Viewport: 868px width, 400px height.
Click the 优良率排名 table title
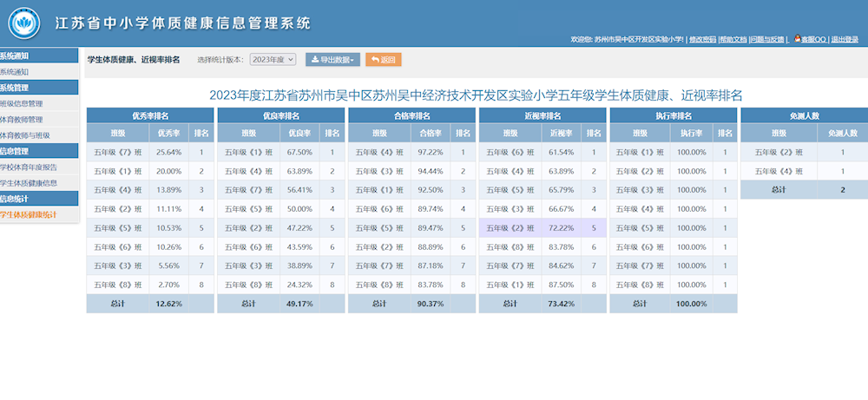pos(280,115)
